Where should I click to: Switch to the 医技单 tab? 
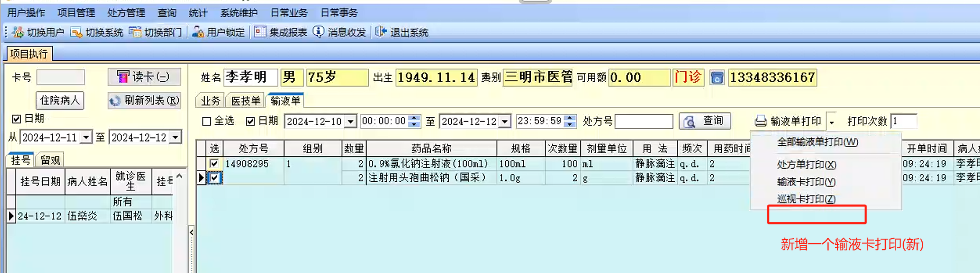[x=246, y=101]
